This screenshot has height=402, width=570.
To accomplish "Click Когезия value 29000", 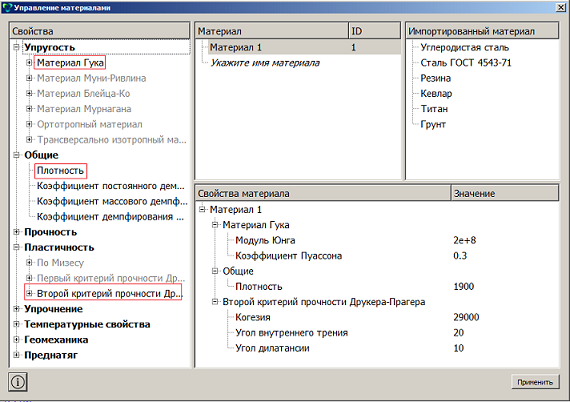I will pos(466,317).
